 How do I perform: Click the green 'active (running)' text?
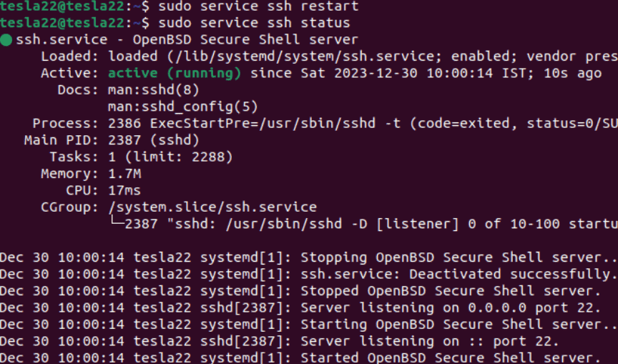tap(175, 73)
